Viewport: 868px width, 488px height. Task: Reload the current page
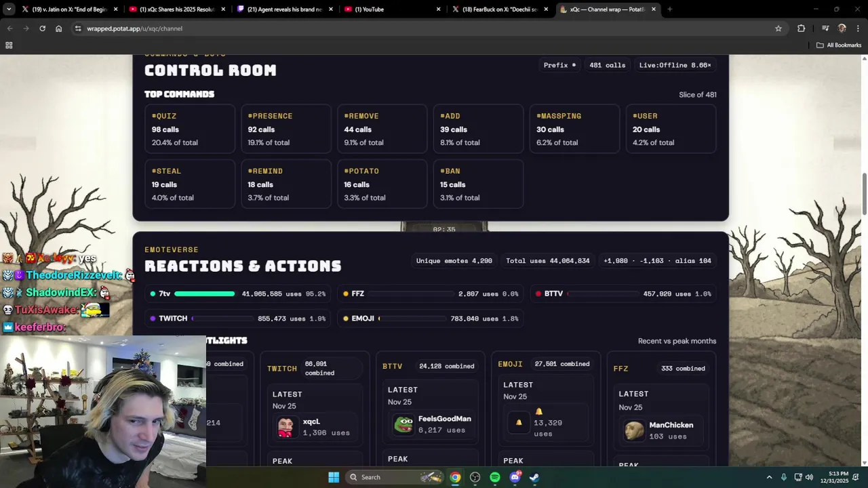[x=42, y=28]
